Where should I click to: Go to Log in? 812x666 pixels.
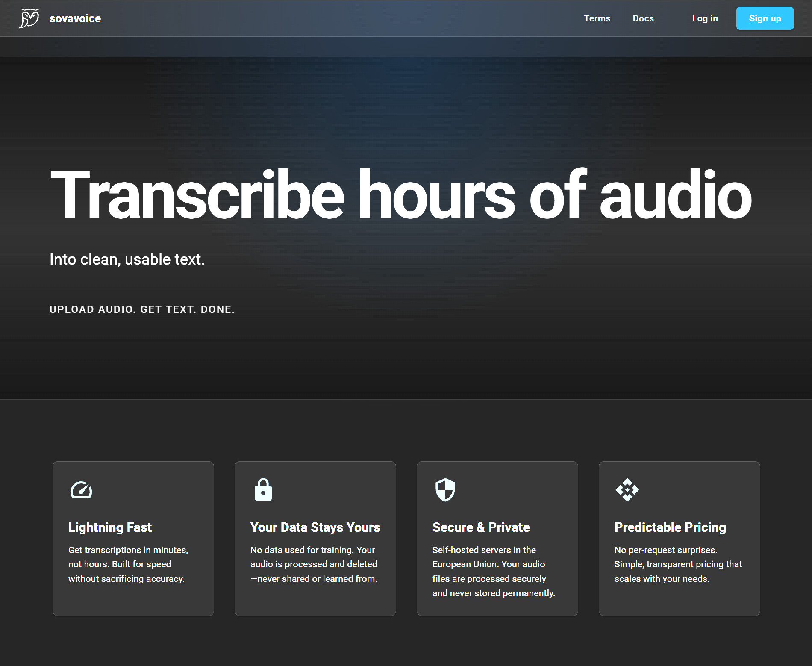coord(705,18)
